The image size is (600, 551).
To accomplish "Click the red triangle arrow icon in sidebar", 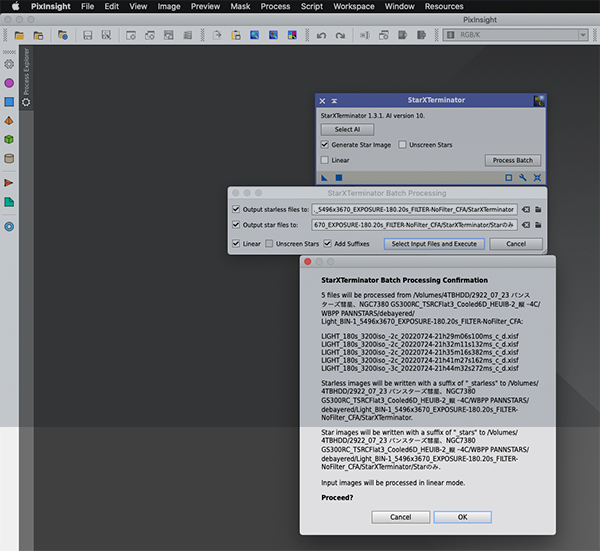I will (x=9, y=183).
